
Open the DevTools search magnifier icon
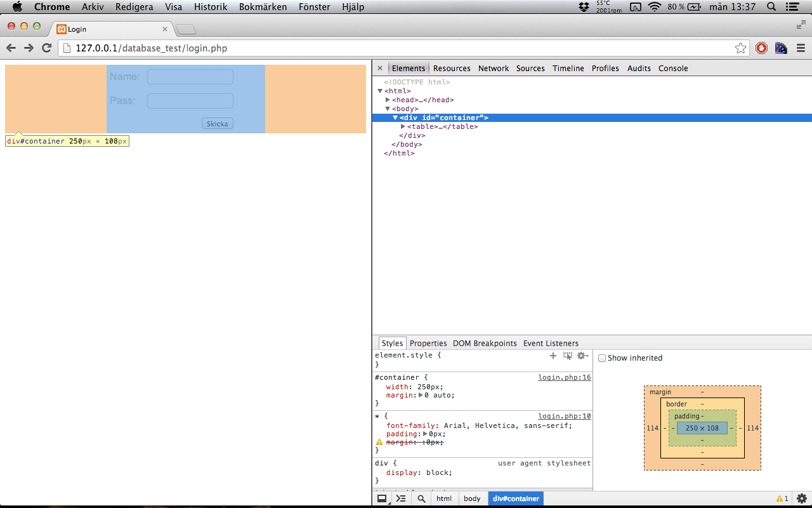421,498
